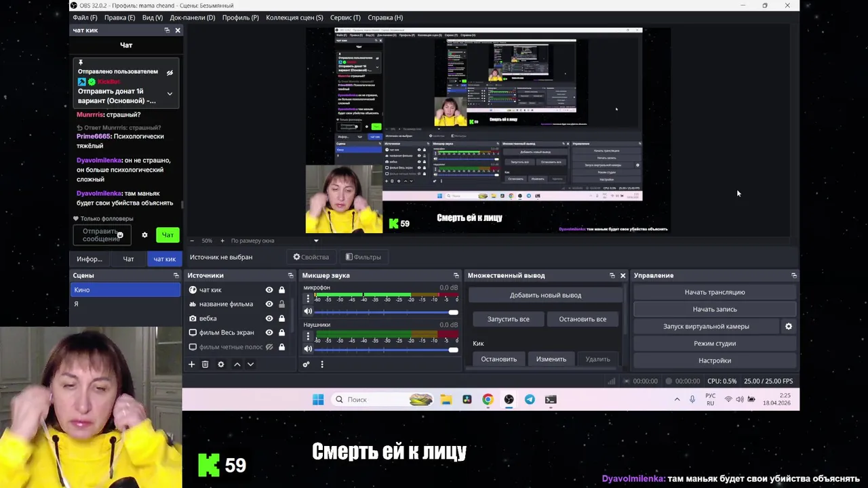
Task: Hide pinned chat message eye-slash icon
Action: [170, 73]
